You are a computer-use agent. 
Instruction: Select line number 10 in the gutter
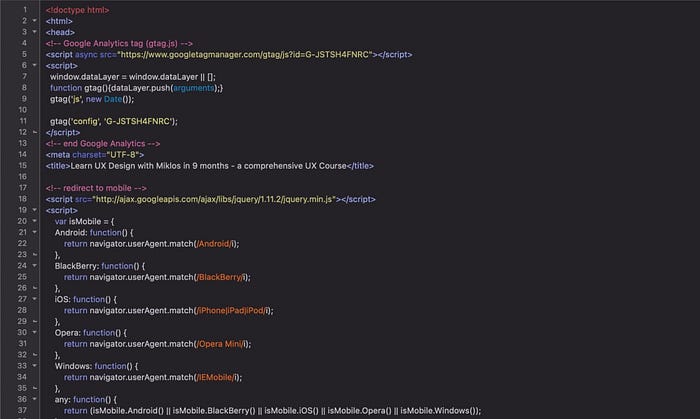[22, 110]
